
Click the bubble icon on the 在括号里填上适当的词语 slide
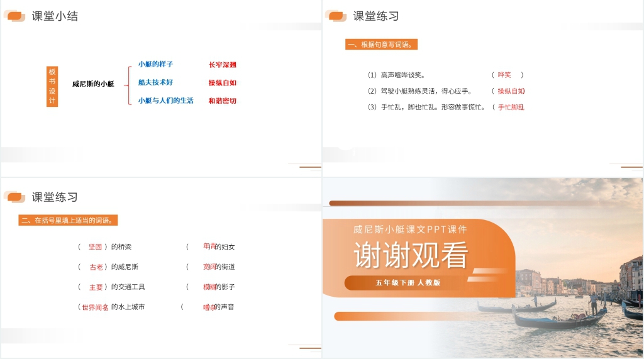15,197
